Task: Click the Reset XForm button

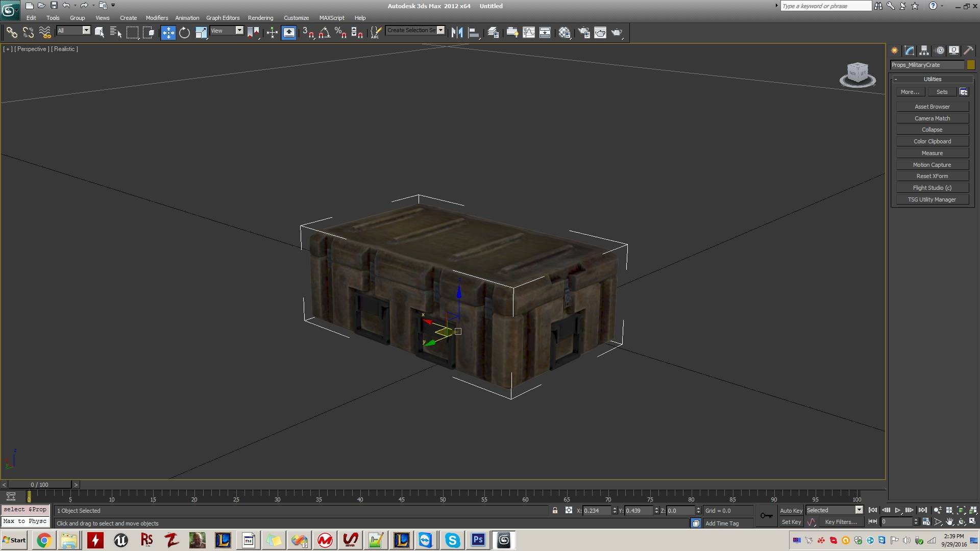Action: tap(932, 176)
